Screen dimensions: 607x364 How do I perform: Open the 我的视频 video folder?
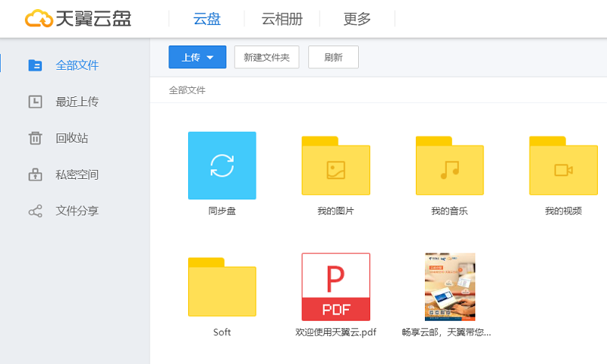pyautogui.click(x=563, y=168)
